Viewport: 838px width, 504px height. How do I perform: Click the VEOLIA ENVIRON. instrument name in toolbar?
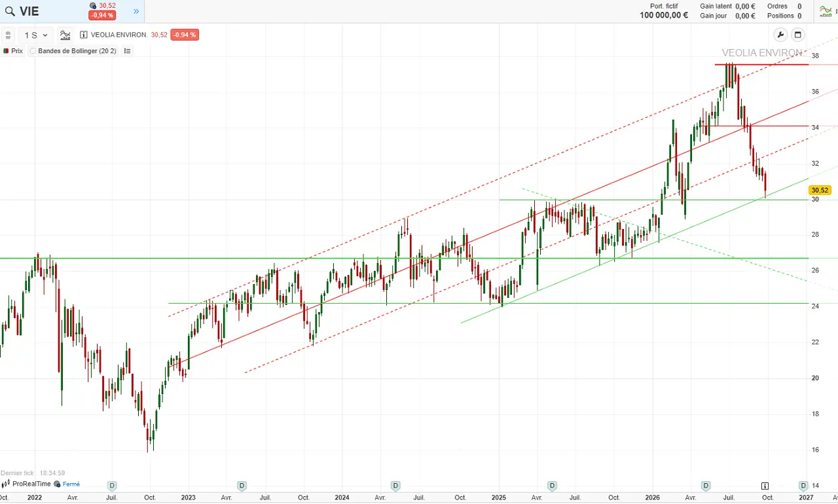click(x=118, y=35)
